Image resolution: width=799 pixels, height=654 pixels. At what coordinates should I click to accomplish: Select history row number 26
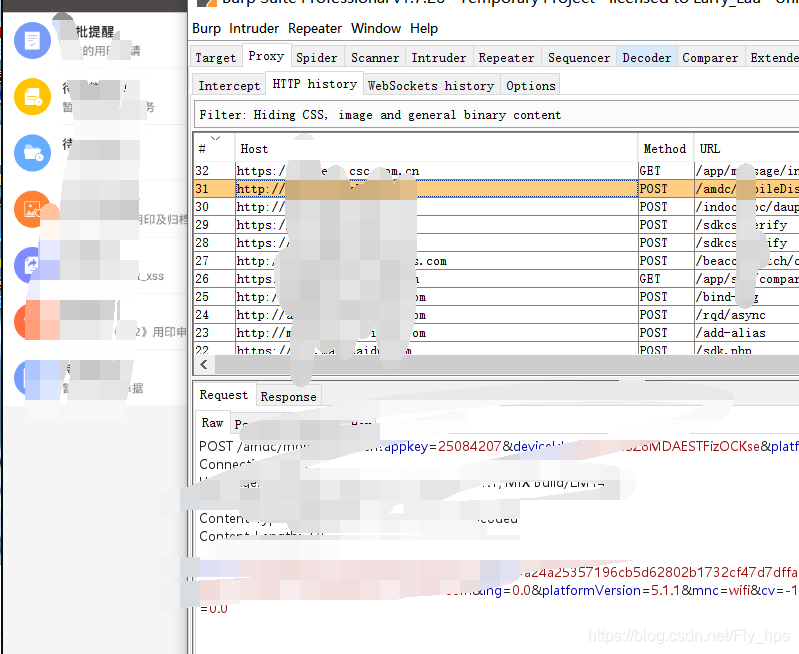496,279
